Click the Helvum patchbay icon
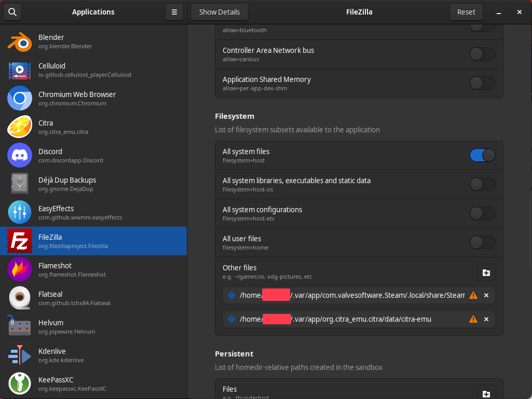 [x=20, y=325]
